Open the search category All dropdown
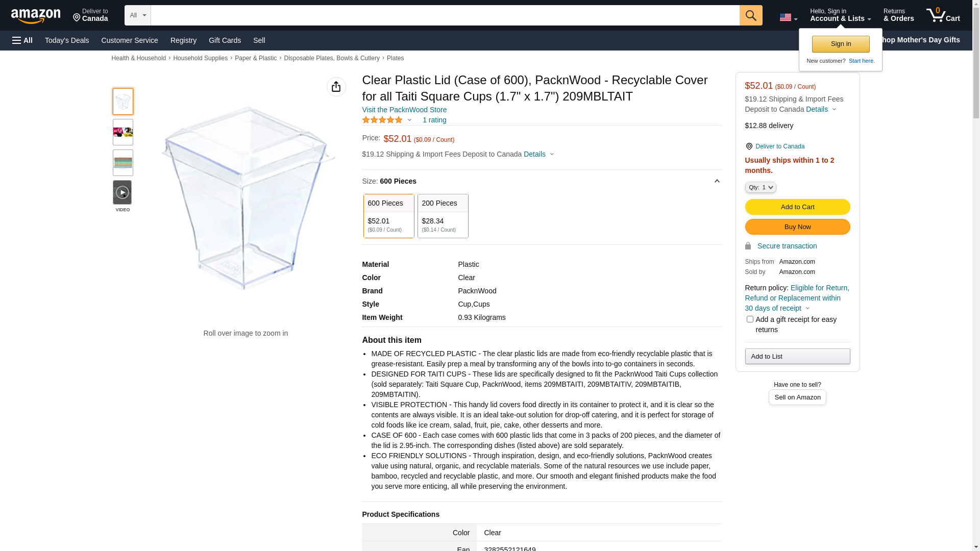 pos(137,15)
